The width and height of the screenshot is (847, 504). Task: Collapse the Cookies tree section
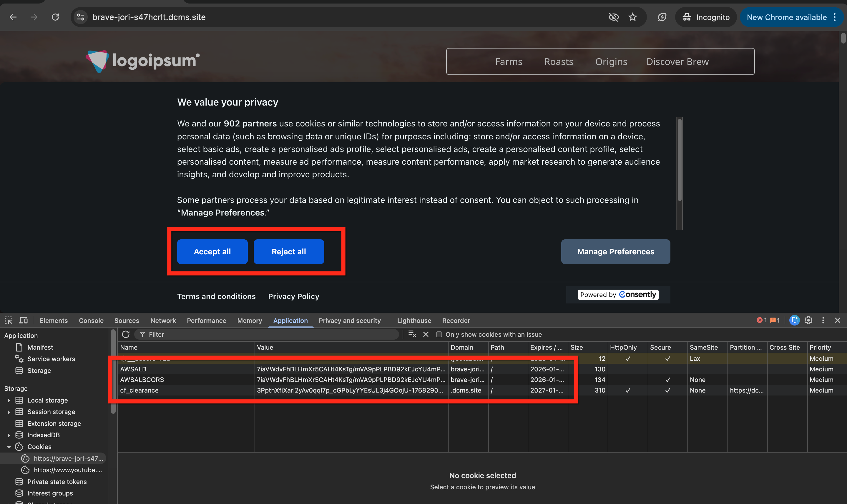[x=9, y=447]
